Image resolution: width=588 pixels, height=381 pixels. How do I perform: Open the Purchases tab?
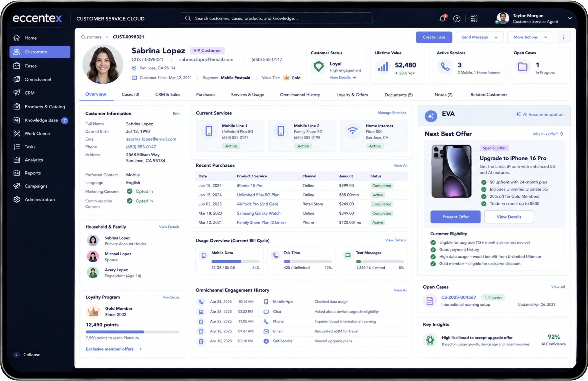(206, 94)
